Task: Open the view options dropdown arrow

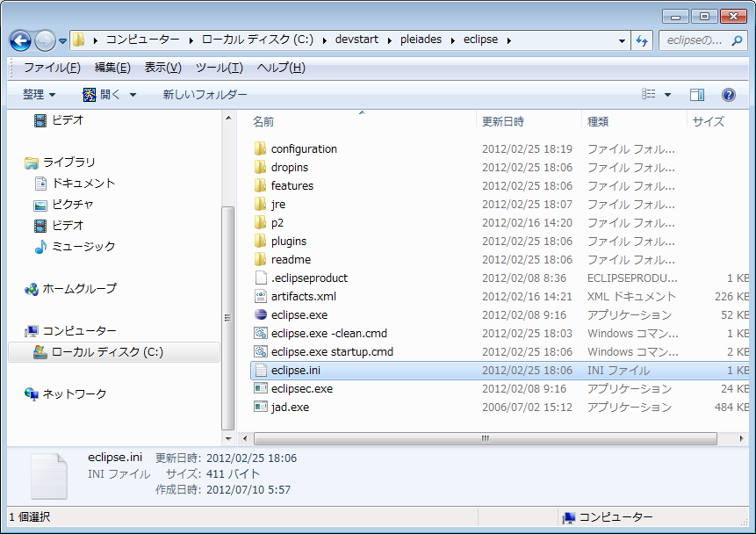Action: pyautogui.click(x=668, y=95)
